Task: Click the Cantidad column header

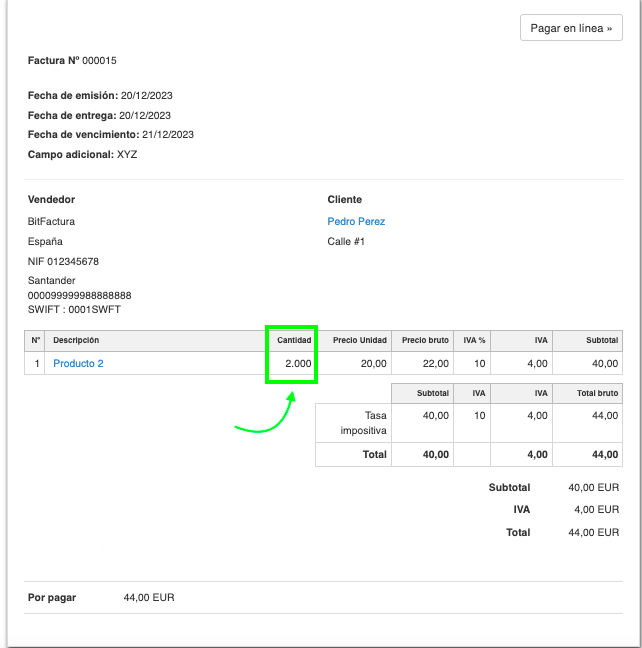Action: click(x=293, y=340)
